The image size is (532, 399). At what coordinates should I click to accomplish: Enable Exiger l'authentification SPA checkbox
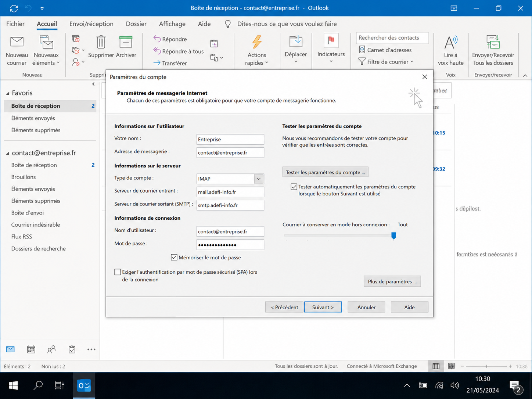[118, 272]
